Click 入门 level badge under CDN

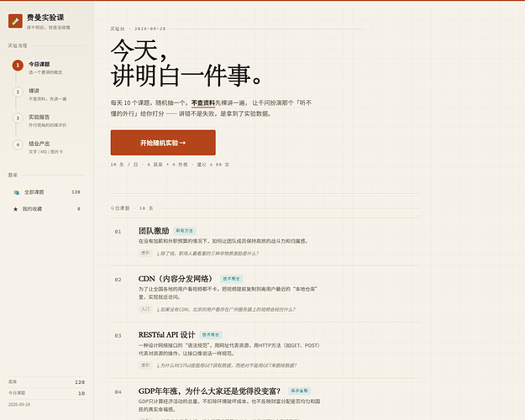145,309
